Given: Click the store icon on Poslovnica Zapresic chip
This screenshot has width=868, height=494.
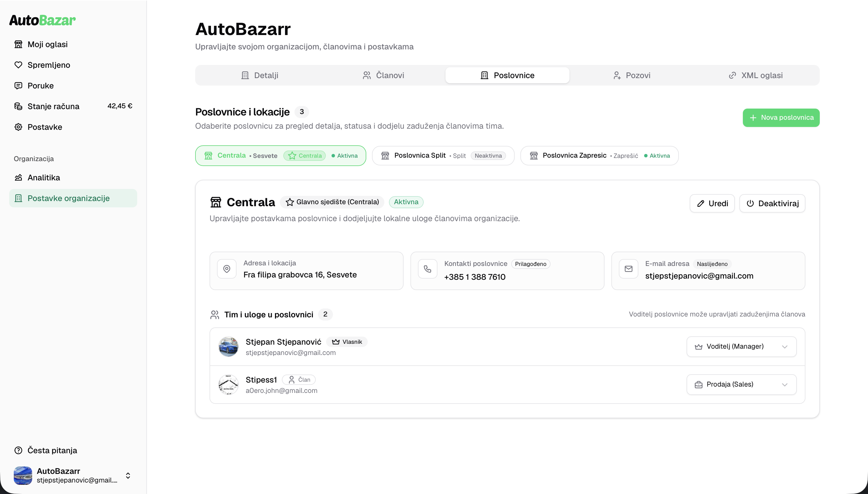Looking at the screenshot, I should pyautogui.click(x=534, y=156).
